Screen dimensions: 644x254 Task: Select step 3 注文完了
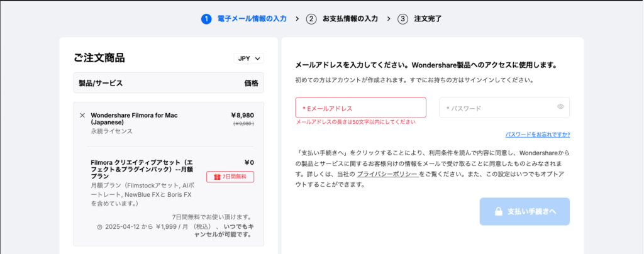(x=419, y=18)
